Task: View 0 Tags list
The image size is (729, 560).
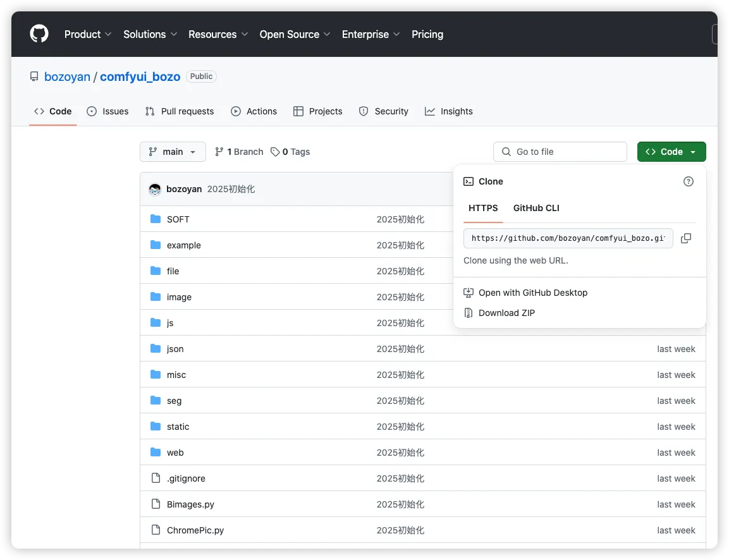Action: click(291, 152)
